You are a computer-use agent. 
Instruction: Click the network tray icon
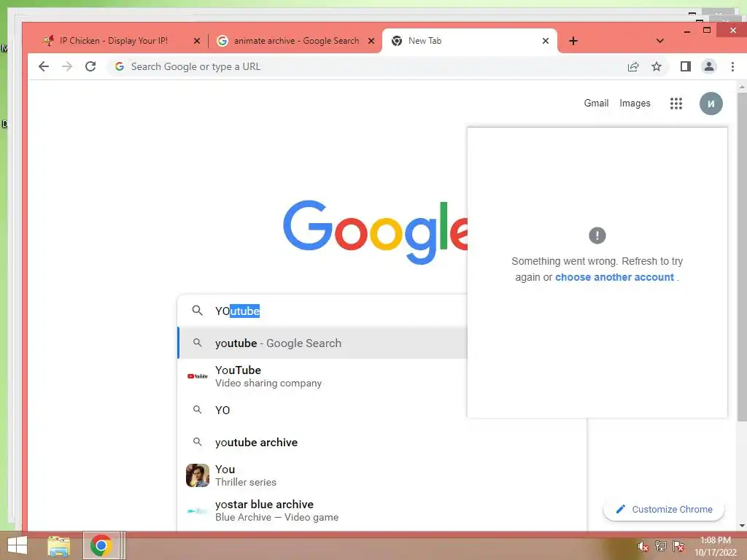660,546
